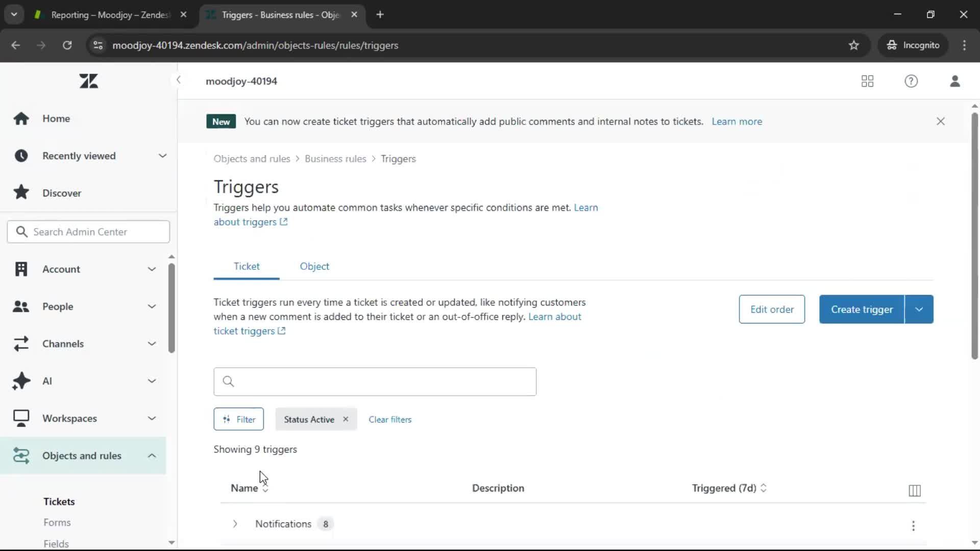The image size is (980, 551).
Task: Click the Description column header
Action: [498, 488]
